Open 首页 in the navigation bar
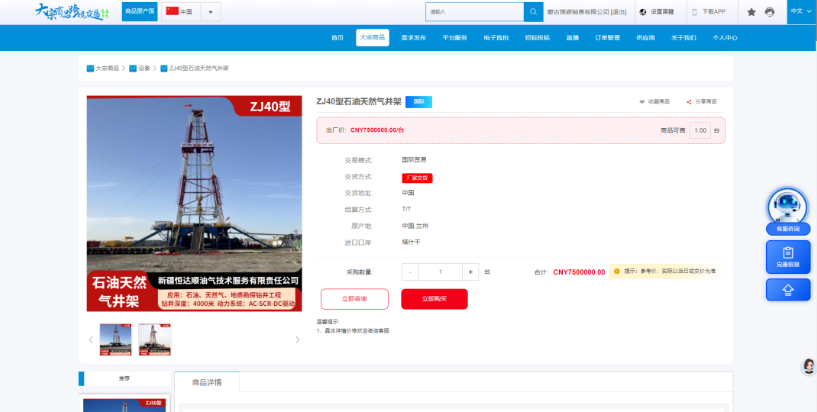 point(337,38)
